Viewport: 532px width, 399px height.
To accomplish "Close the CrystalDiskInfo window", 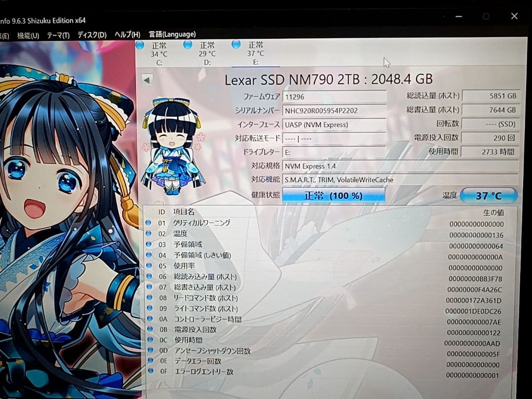I will coord(514,16).
